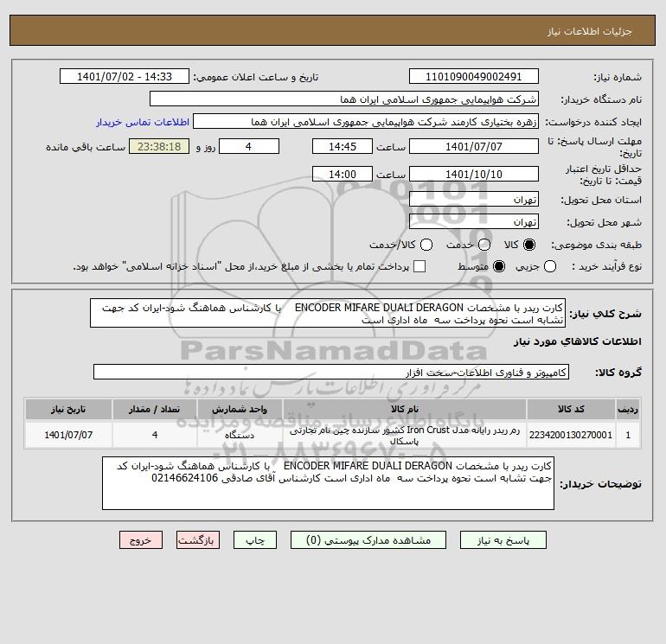Click product code cell 2234200130270001
Image resolution: width=666 pixels, height=644 pixels.
[571, 435]
